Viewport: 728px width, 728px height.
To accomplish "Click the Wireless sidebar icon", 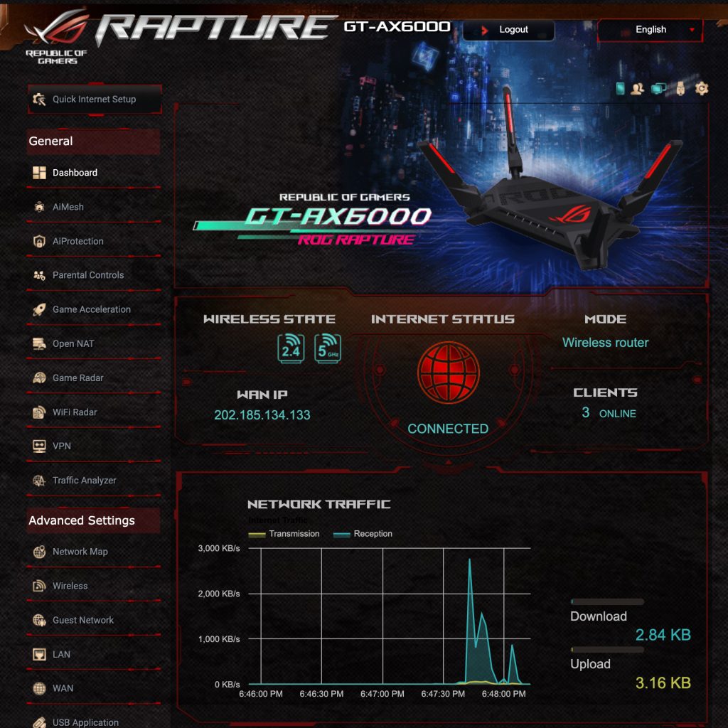I will (x=40, y=586).
